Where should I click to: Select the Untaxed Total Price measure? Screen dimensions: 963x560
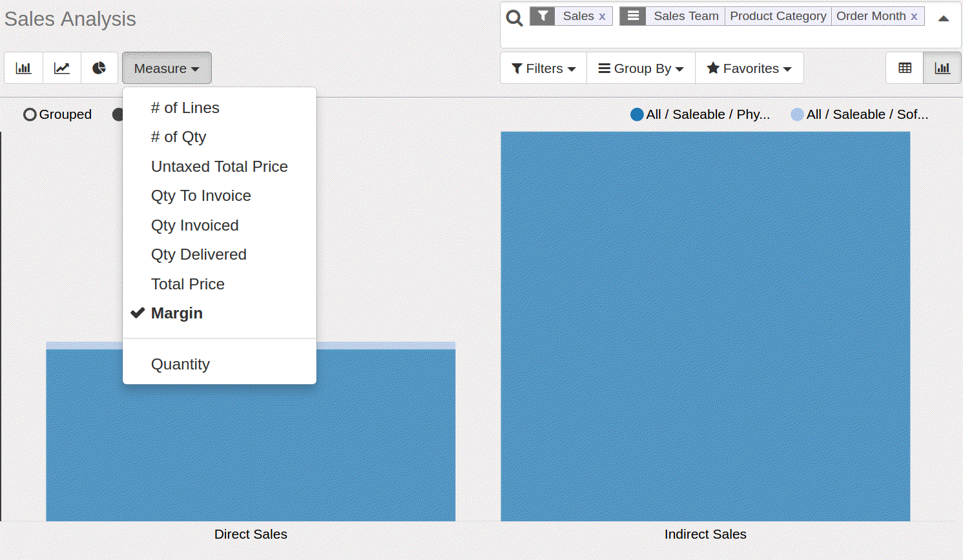click(x=220, y=167)
